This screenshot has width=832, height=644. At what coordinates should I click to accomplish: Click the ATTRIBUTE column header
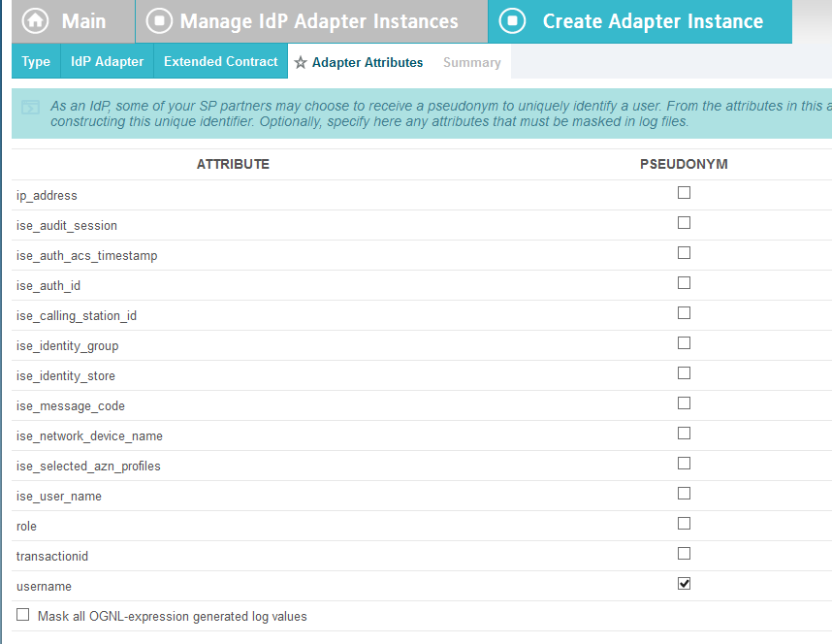click(233, 165)
